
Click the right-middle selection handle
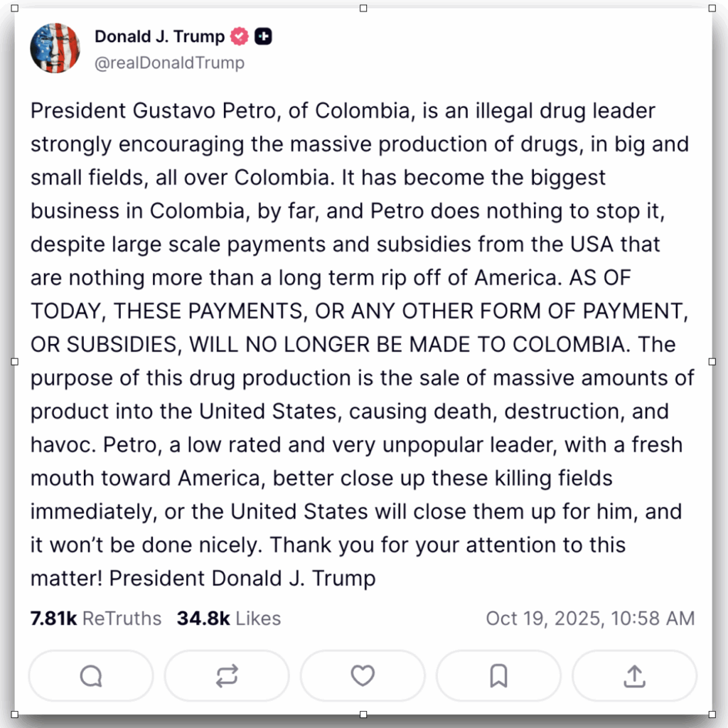[x=712, y=362]
